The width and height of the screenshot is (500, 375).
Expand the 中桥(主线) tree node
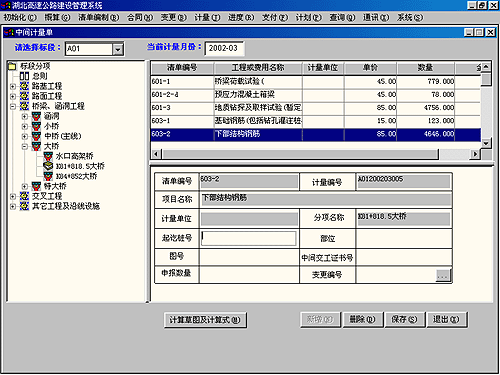point(25,136)
